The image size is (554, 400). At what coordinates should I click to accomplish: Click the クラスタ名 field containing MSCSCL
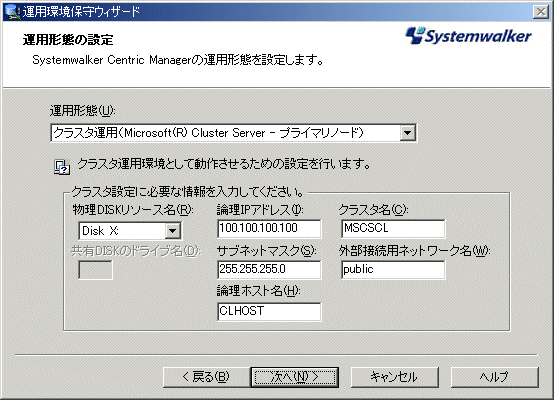coord(393,228)
